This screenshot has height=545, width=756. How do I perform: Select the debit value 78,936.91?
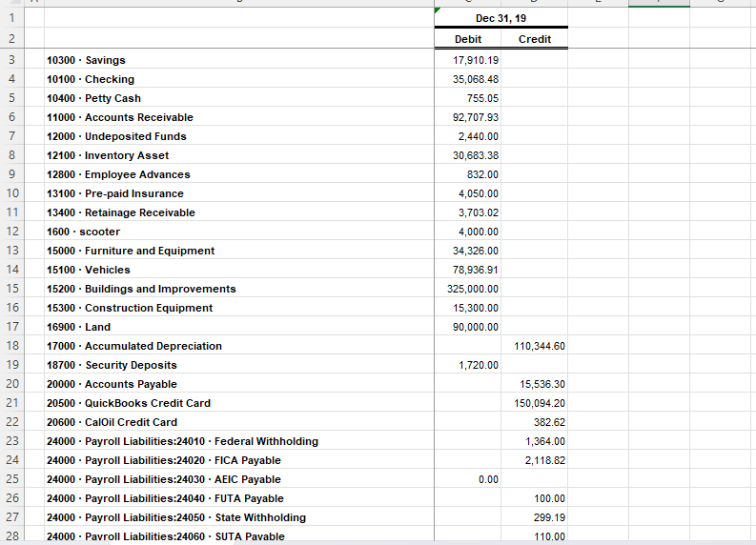468,270
